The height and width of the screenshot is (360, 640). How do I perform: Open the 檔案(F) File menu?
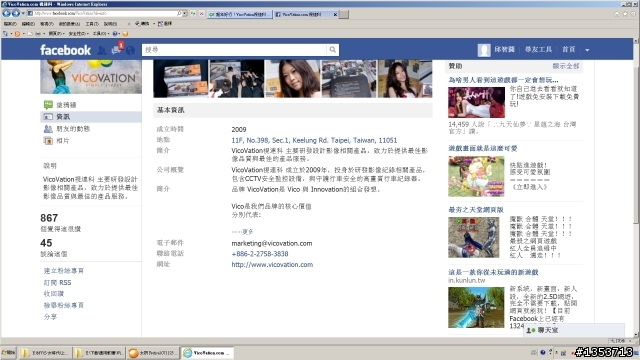coord(10,24)
